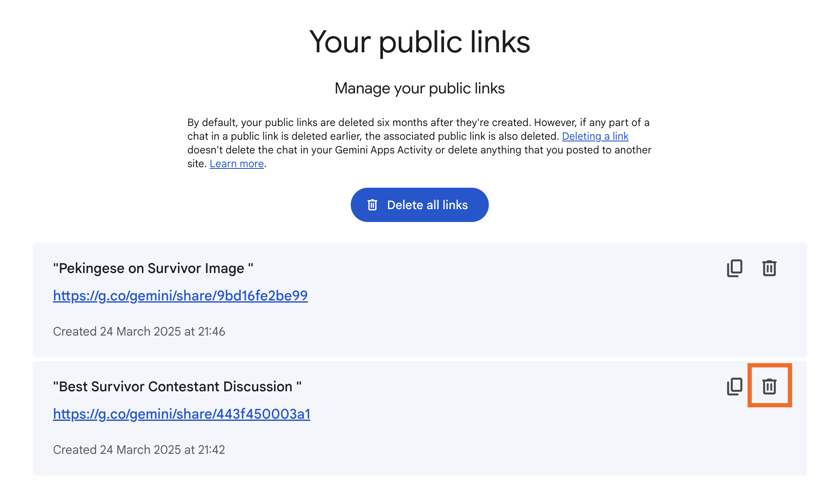Delete the Best Survivor Contestant Discussion link
The width and height of the screenshot is (837, 504).
pyautogui.click(x=769, y=387)
